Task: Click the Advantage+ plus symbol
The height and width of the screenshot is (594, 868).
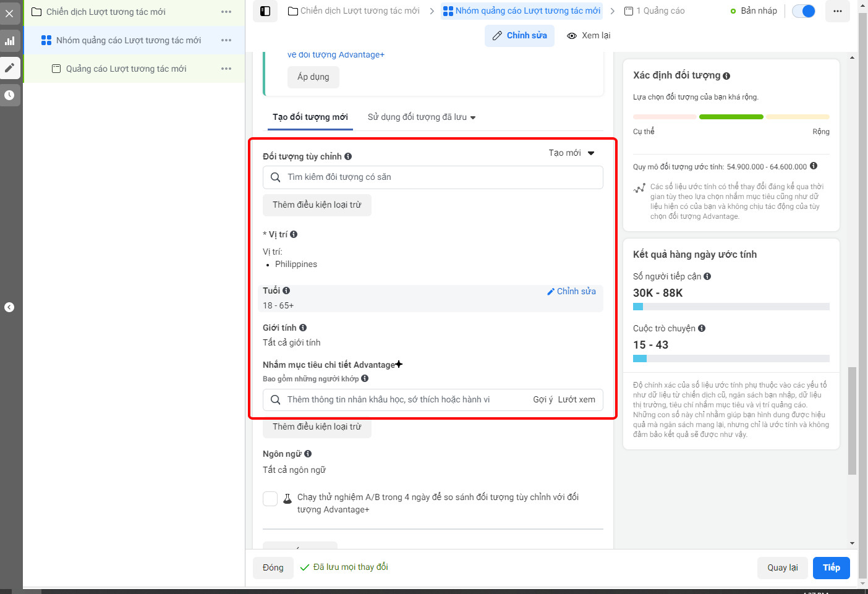Action: pos(399,364)
